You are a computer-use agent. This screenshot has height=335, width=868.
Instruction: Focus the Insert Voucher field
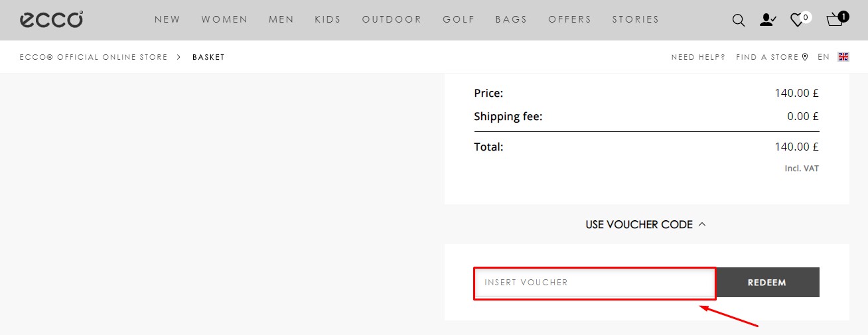click(x=595, y=283)
